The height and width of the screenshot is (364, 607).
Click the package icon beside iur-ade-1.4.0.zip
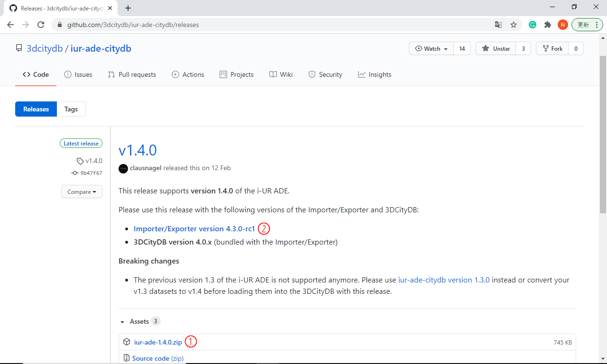click(x=127, y=342)
